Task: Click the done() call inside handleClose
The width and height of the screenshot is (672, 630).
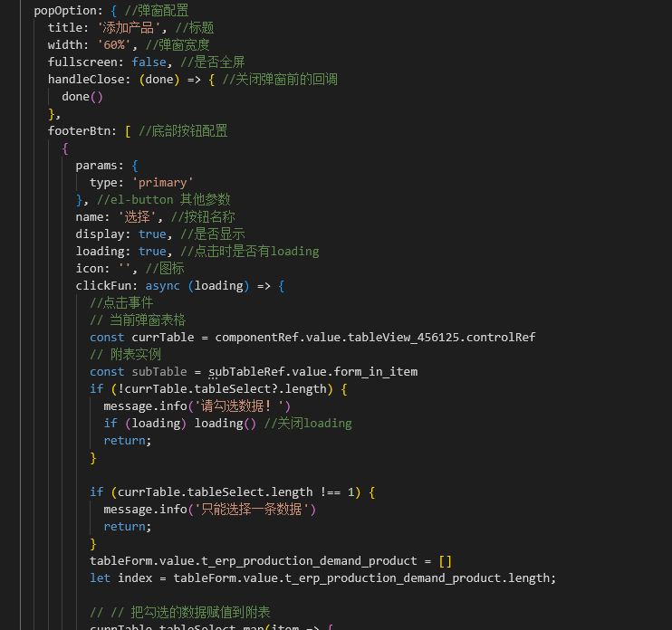Action: point(82,97)
